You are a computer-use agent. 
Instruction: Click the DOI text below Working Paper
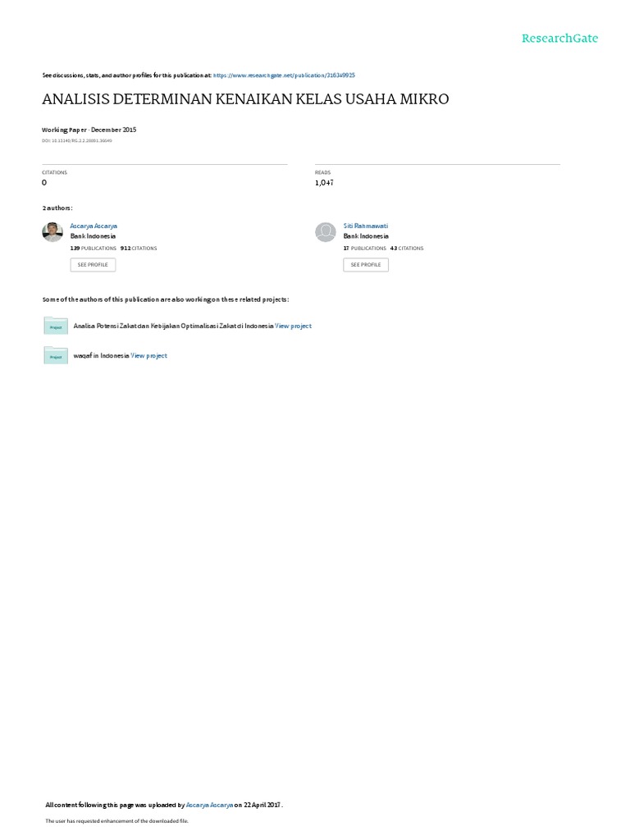pyautogui.click(x=77, y=141)
